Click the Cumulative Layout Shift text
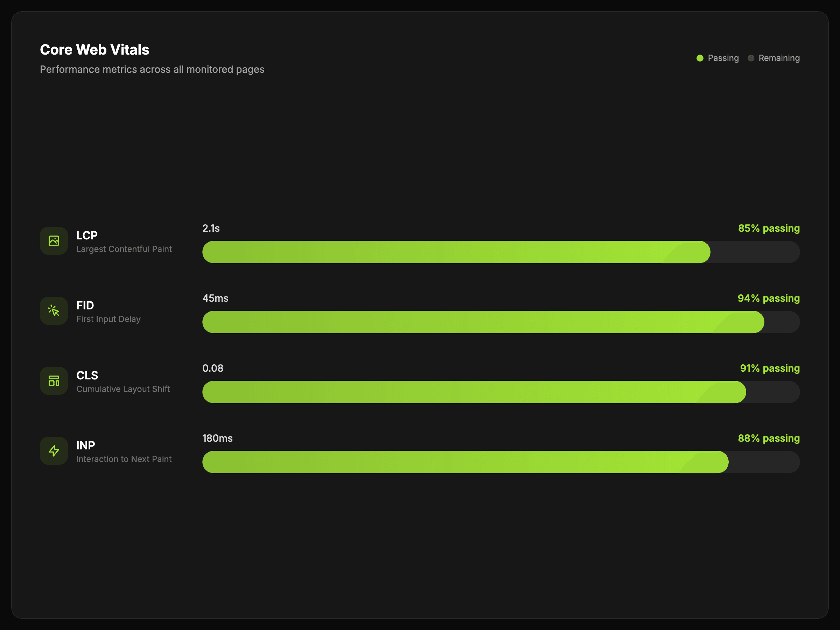 (x=123, y=389)
